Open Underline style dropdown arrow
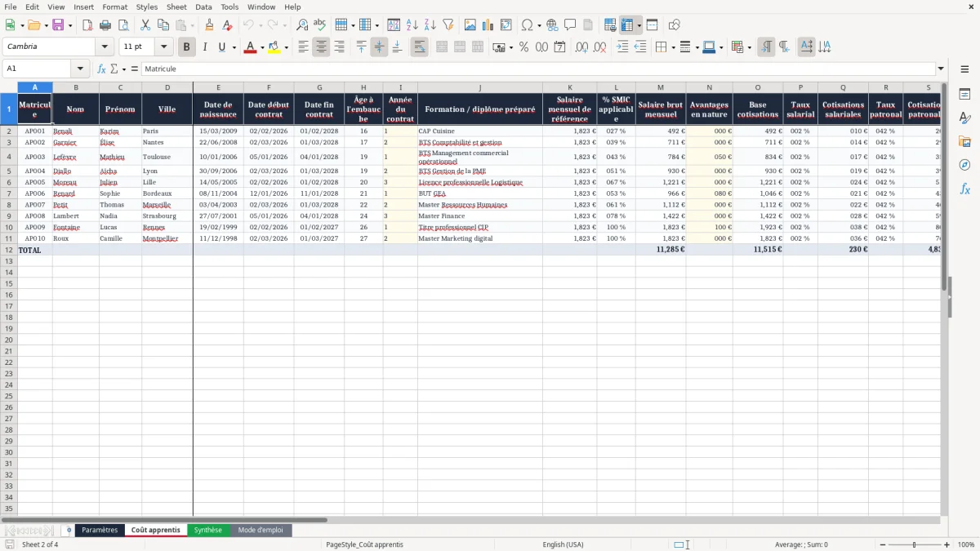 tap(234, 47)
